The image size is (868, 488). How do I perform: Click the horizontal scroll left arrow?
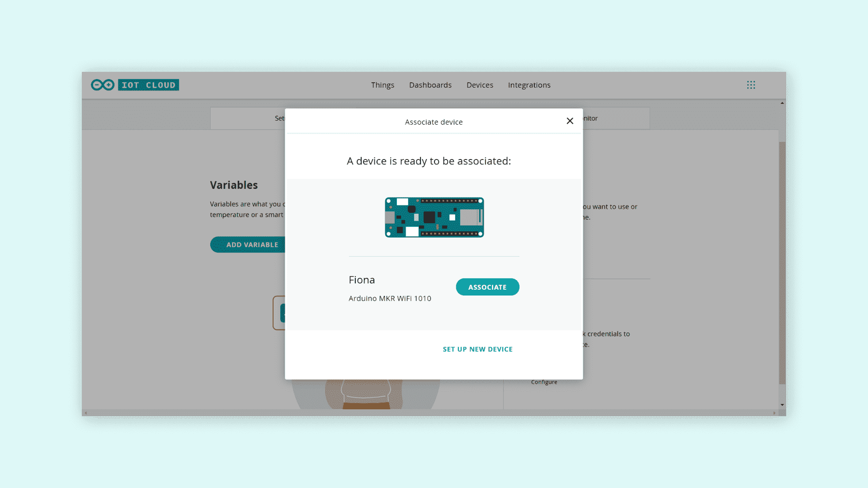86,413
